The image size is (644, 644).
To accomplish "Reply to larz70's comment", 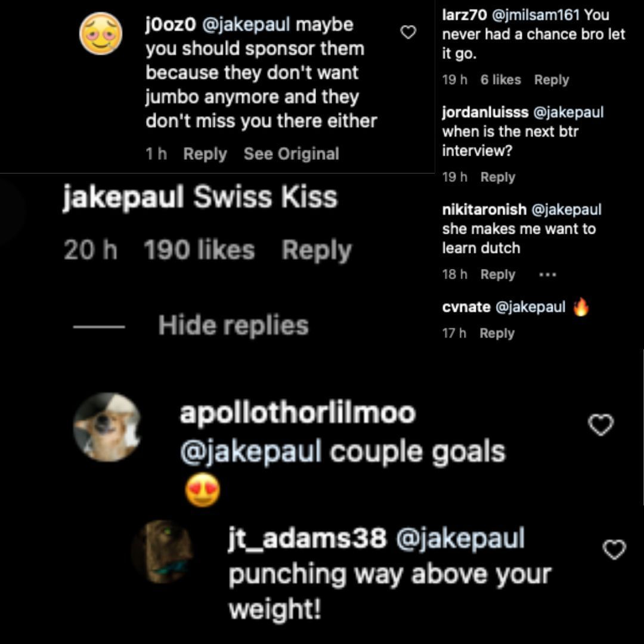I will tap(551, 79).
